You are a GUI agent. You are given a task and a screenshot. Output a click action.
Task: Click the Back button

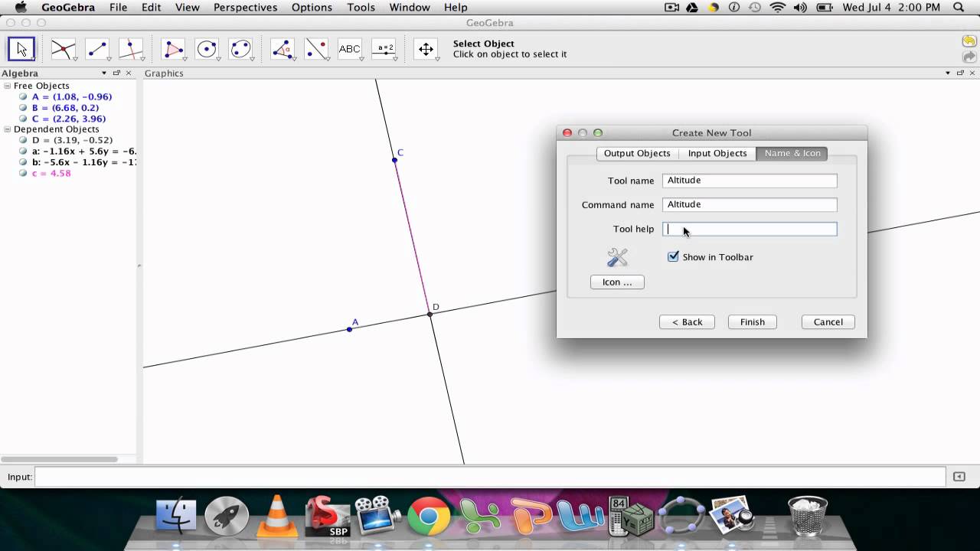click(x=687, y=322)
